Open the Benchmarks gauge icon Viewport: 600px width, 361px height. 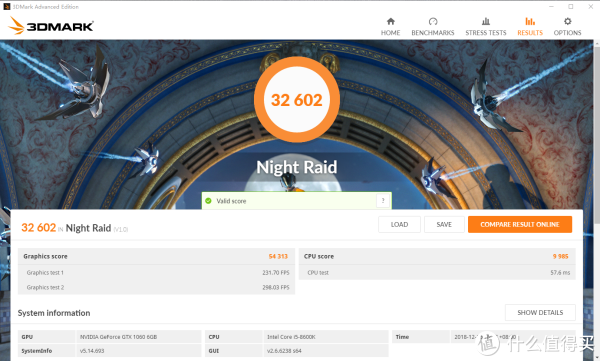click(x=433, y=21)
